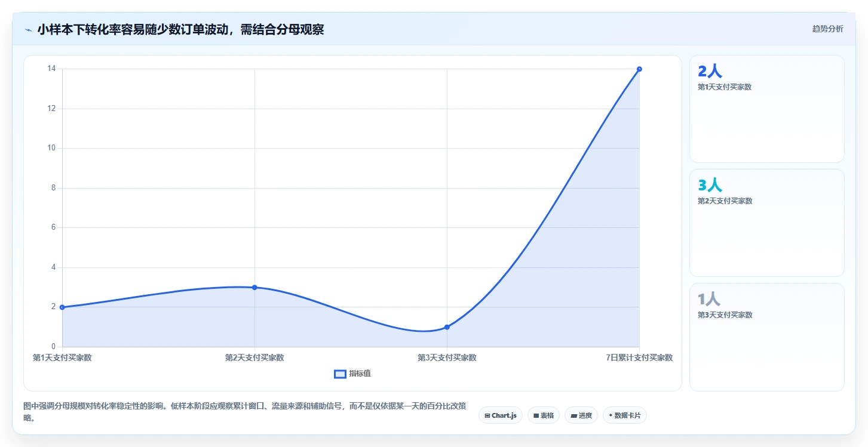The image size is (868, 447).
Task: Click the 第1天支付买家数 data point on chart
Action: click(x=62, y=307)
